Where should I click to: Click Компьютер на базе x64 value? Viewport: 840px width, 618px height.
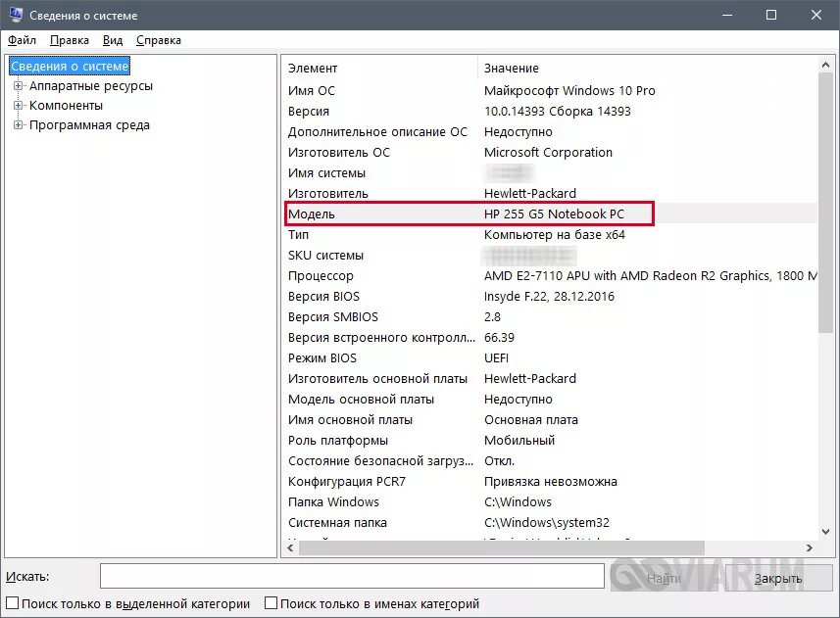click(555, 235)
